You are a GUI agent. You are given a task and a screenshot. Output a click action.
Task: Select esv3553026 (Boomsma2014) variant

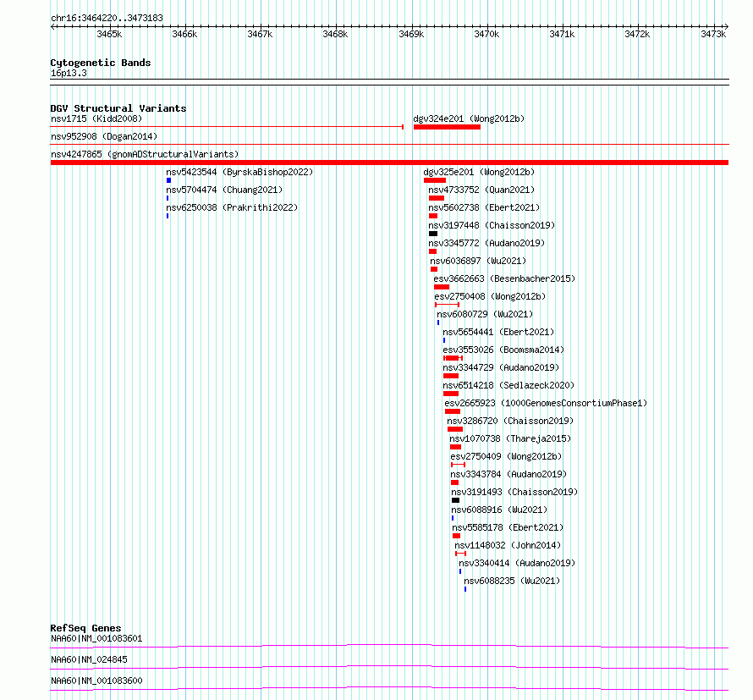(503, 350)
